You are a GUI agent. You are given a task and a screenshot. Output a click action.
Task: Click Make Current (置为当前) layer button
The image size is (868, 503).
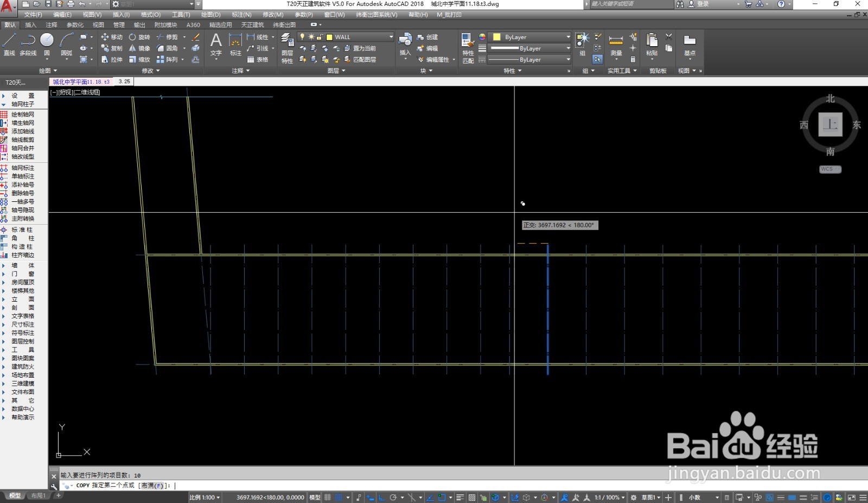click(360, 48)
